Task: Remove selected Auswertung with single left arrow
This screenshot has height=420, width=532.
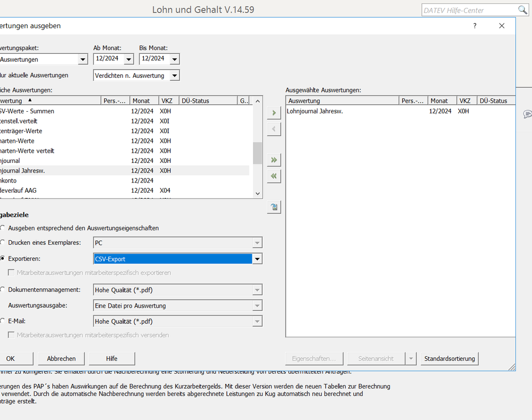Action: (274, 129)
